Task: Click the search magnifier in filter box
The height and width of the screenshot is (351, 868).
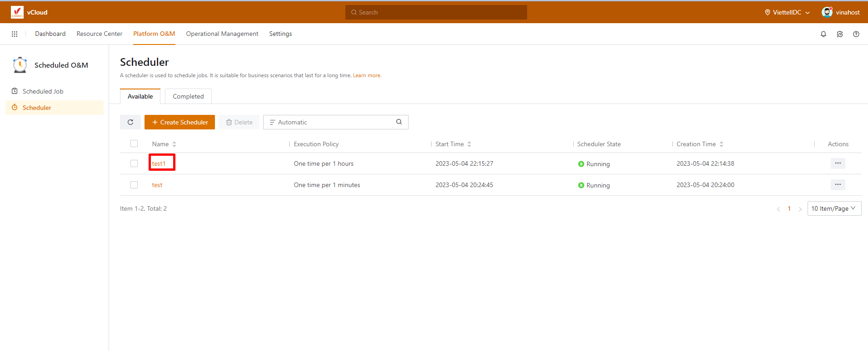Action: [399, 122]
